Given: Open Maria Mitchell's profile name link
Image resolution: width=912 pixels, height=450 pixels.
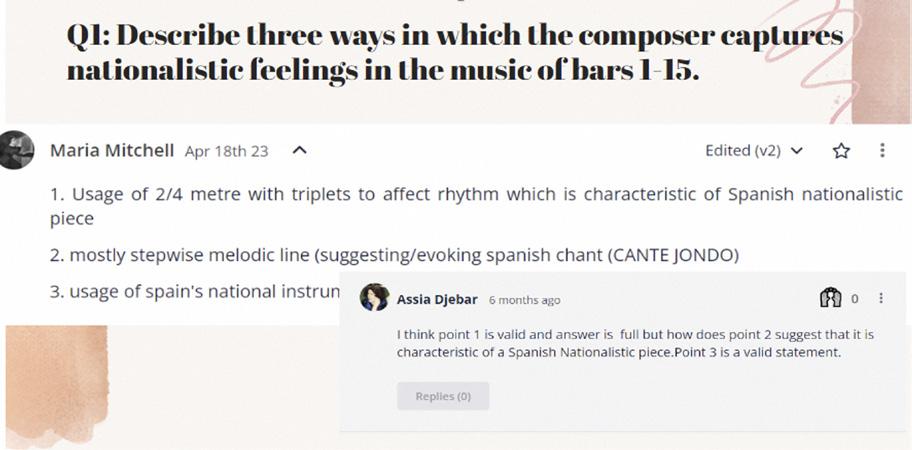Looking at the screenshot, I should (112, 151).
